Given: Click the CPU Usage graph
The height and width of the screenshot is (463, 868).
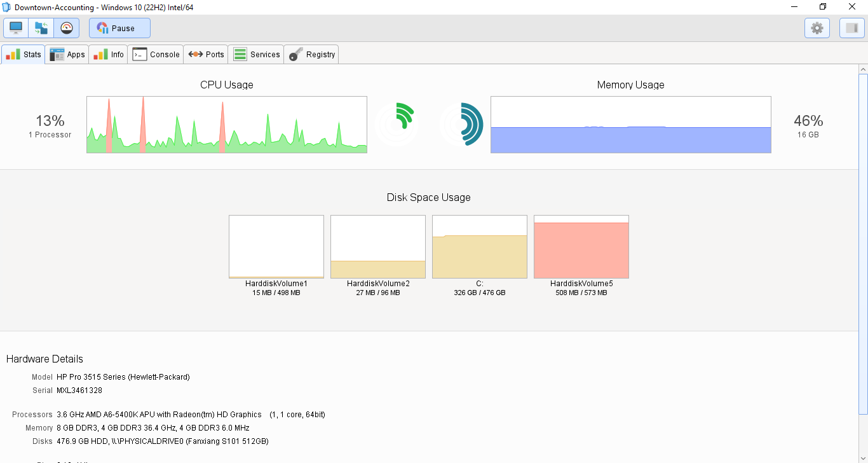Looking at the screenshot, I should [x=226, y=124].
